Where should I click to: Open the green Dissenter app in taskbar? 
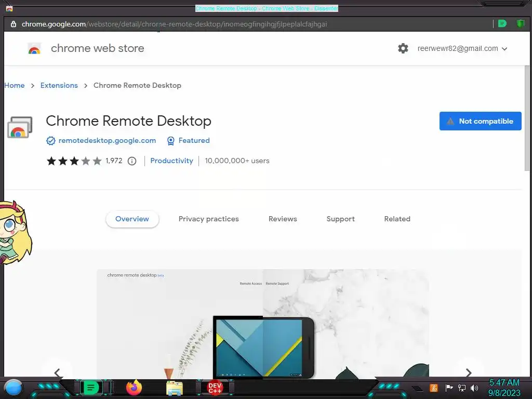91,388
